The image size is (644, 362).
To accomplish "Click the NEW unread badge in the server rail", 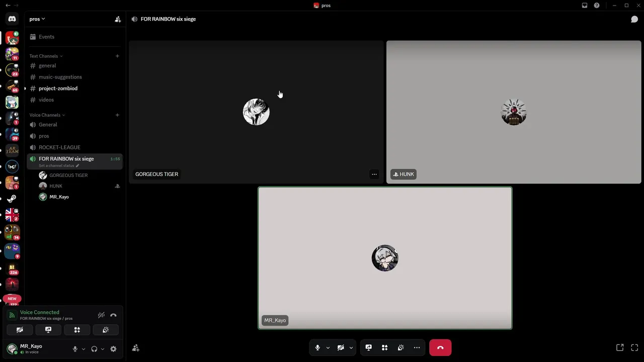I will pos(12,299).
